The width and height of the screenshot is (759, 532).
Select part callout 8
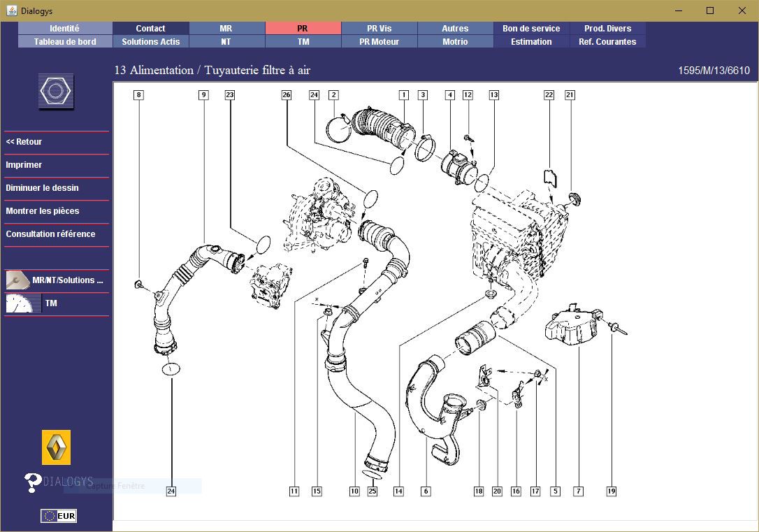tap(139, 95)
